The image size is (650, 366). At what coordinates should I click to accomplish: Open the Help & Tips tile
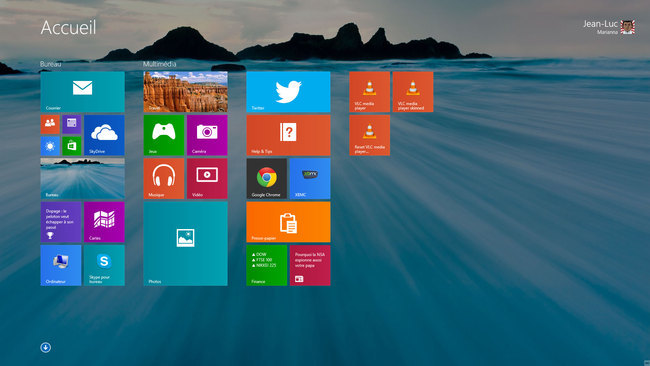pos(288,135)
